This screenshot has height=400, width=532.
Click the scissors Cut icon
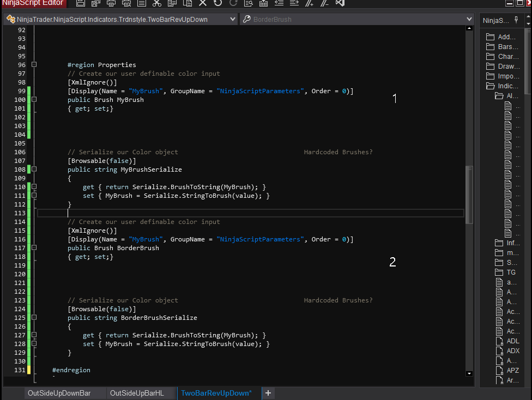click(x=157, y=3)
